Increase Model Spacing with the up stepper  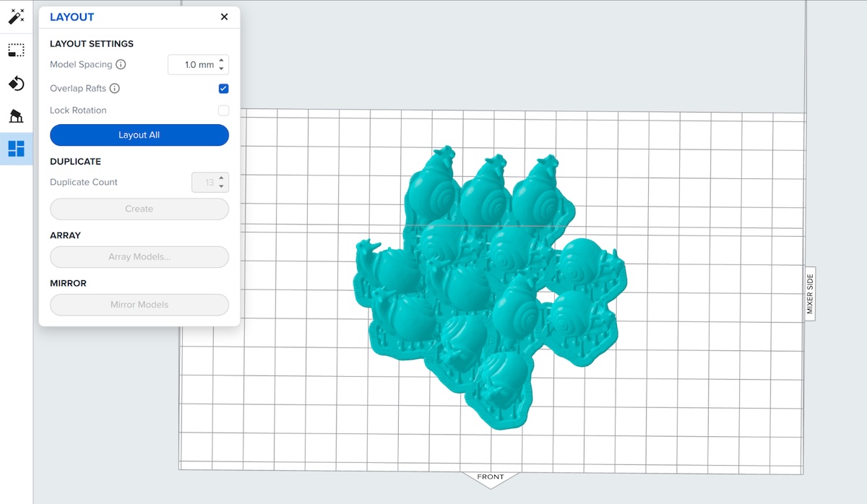(222, 61)
